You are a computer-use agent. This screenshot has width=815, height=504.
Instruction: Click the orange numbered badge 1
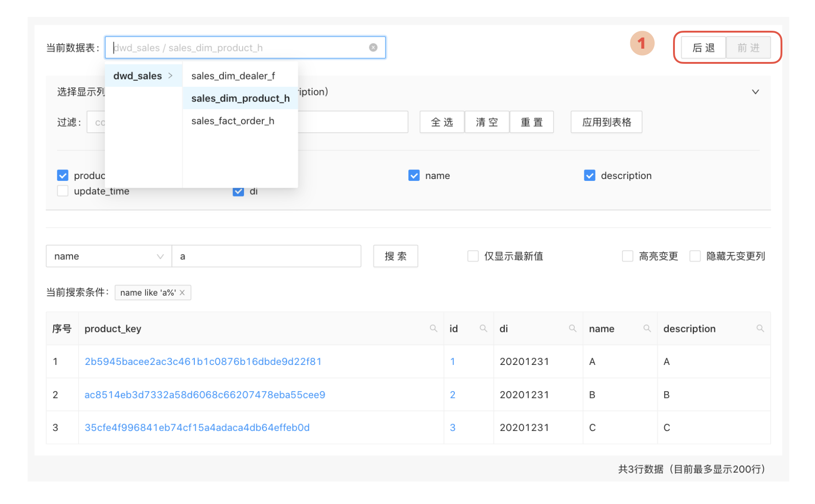pyautogui.click(x=642, y=43)
